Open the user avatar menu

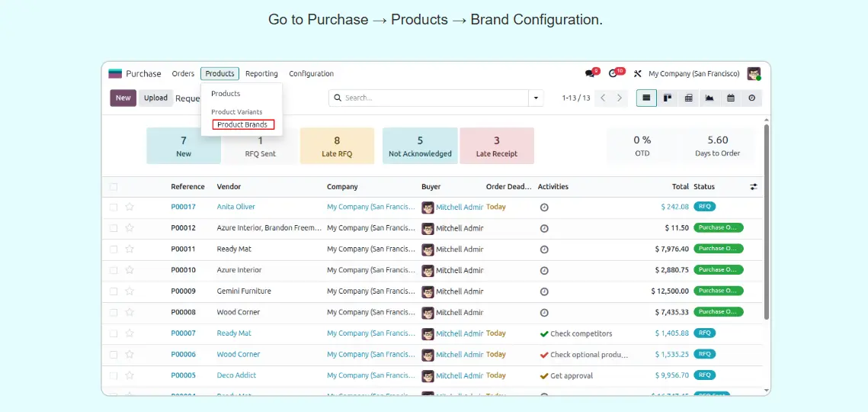pos(754,74)
